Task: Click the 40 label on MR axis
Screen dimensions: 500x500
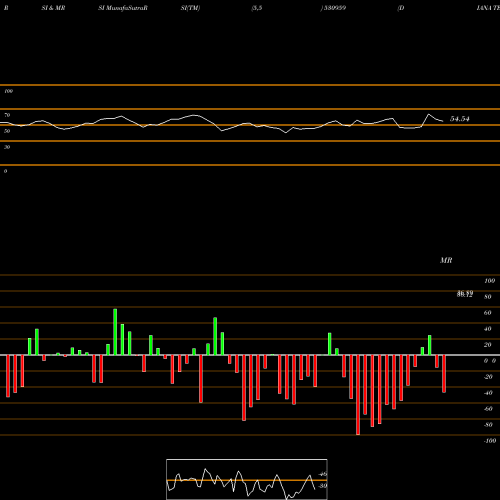Action: tap(487, 329)
